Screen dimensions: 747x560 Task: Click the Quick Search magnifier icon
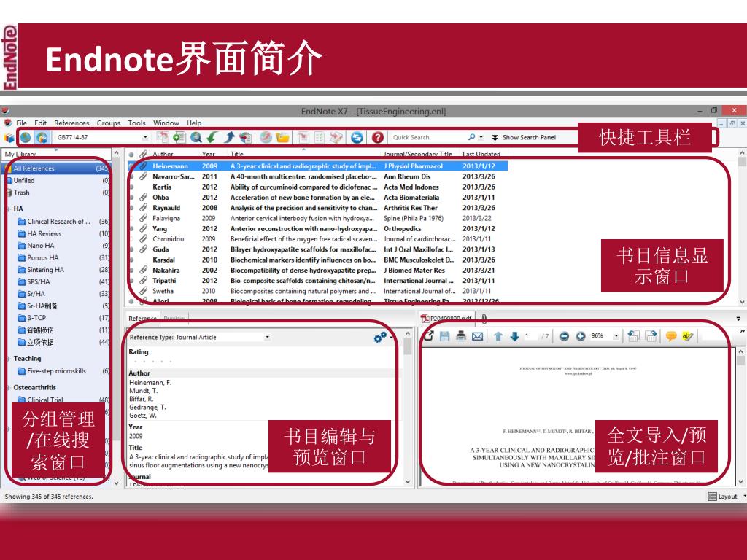(x=472, y=137)
